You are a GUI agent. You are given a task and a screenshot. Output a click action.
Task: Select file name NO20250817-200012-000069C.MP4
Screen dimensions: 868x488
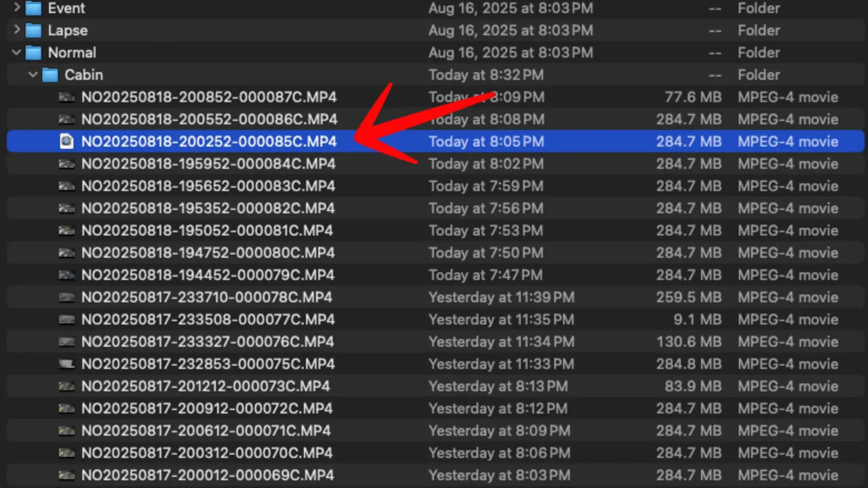pyautogui.click(x=208, y=475)
